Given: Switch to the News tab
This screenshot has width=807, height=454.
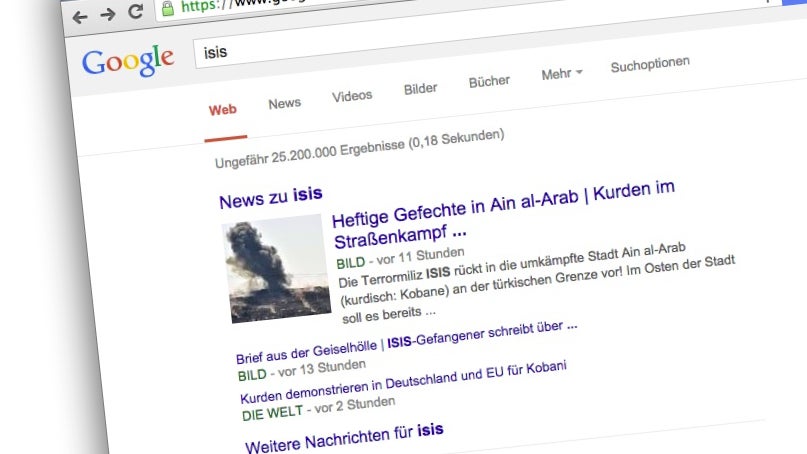Looking at the screenshot, I should pyautogui.click(x=284, y=103).
